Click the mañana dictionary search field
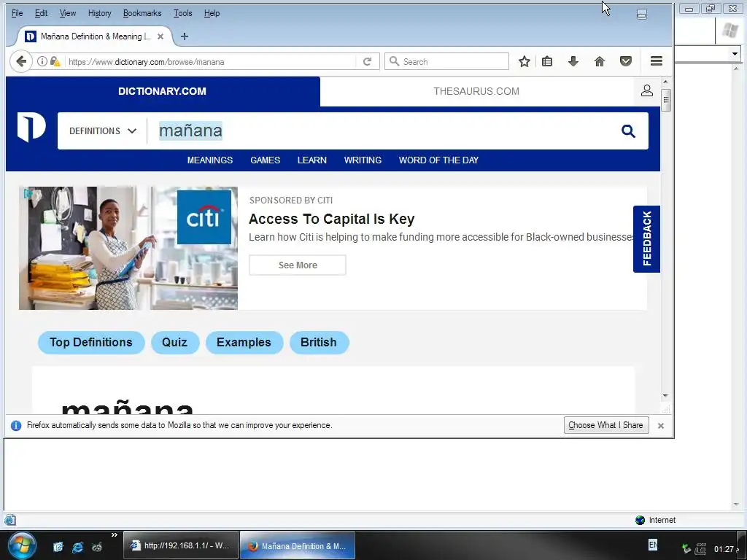The height and width of the screenshot is (560, 747). tap(381, 131)
